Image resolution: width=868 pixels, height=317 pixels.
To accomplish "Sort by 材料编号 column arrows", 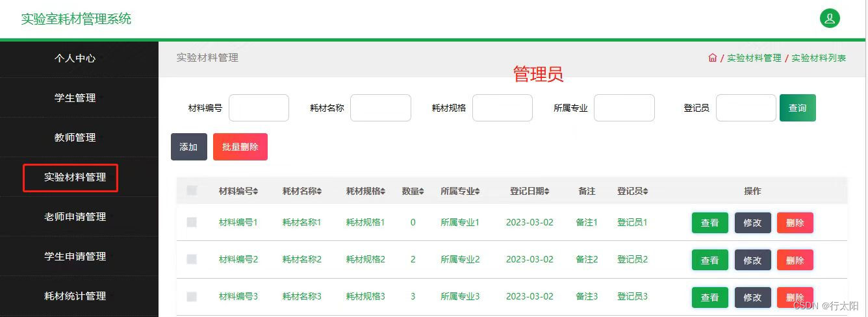I will pos(256,191).
